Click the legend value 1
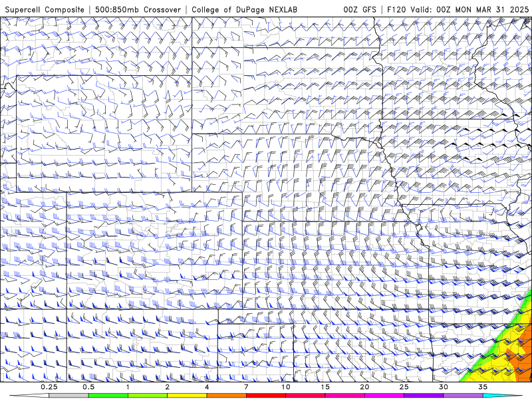This screenshot has width=532, height=399. coord(128,387)
